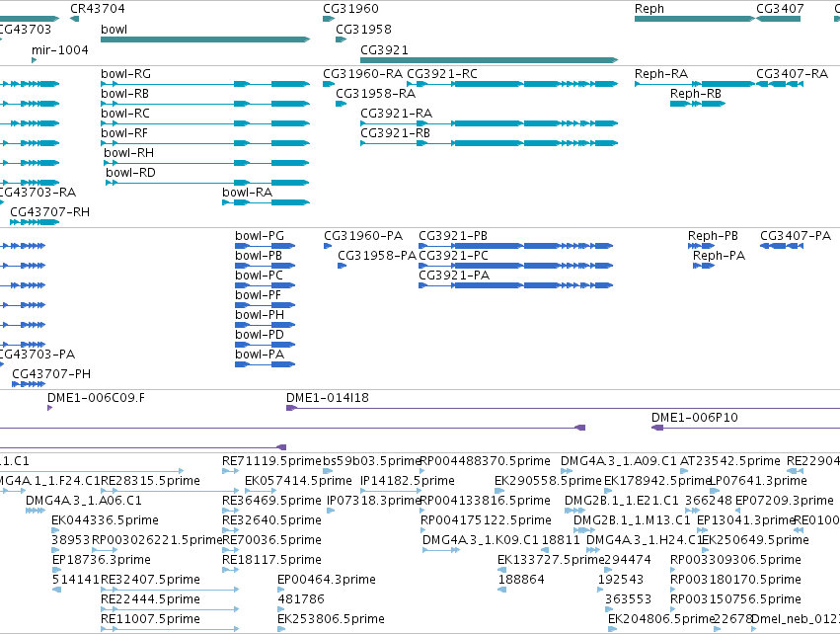840x634 pixels.
Task: Select the DME1-006P10 clone feature
Action: (745, 428)
